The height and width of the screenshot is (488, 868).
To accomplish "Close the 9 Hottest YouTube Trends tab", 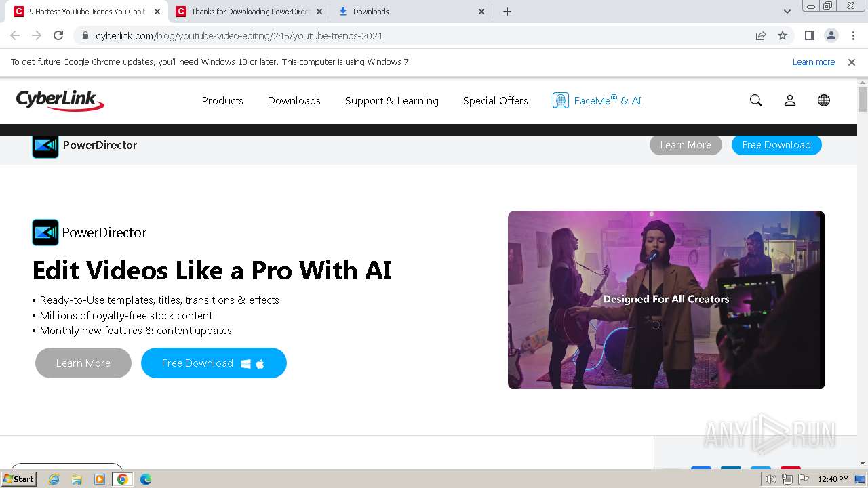I will (x=157, y=12).
